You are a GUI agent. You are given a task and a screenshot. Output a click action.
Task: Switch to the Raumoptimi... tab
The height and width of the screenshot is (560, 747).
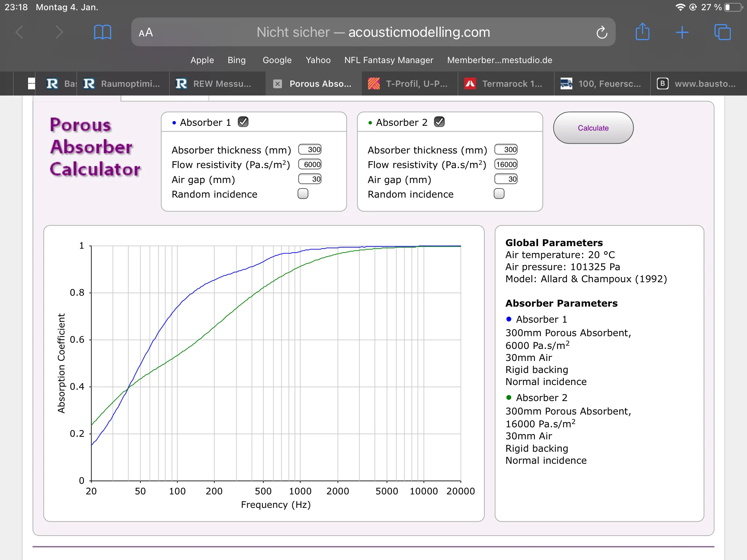pyautogui.click(x=123, y=83)
